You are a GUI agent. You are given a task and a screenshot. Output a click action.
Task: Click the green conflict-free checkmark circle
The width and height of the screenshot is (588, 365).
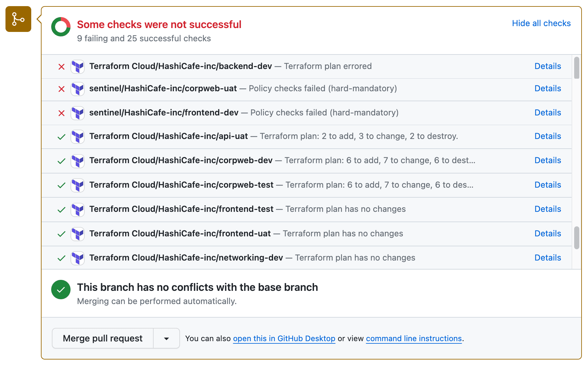[x=61, y=290]
